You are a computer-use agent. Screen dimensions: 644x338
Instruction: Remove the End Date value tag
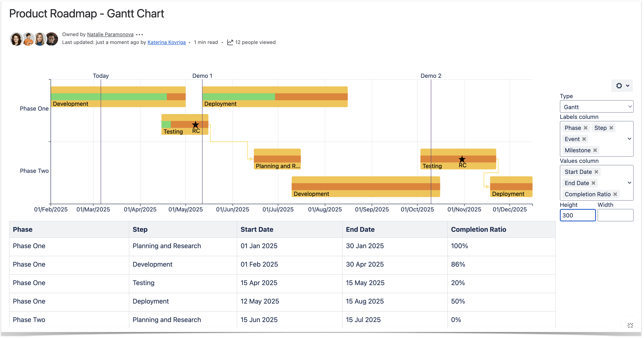[x=593, y=183]
